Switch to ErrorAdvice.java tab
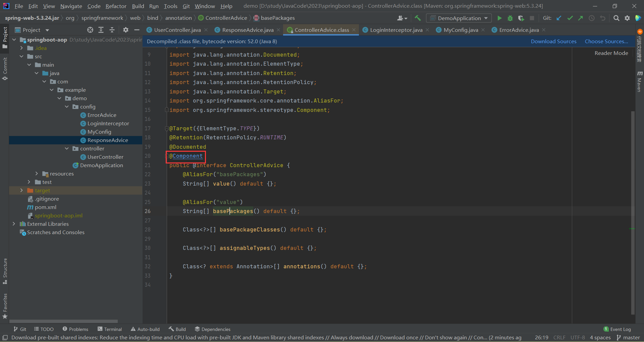This screenshot has width=644, height=342. 519,30
